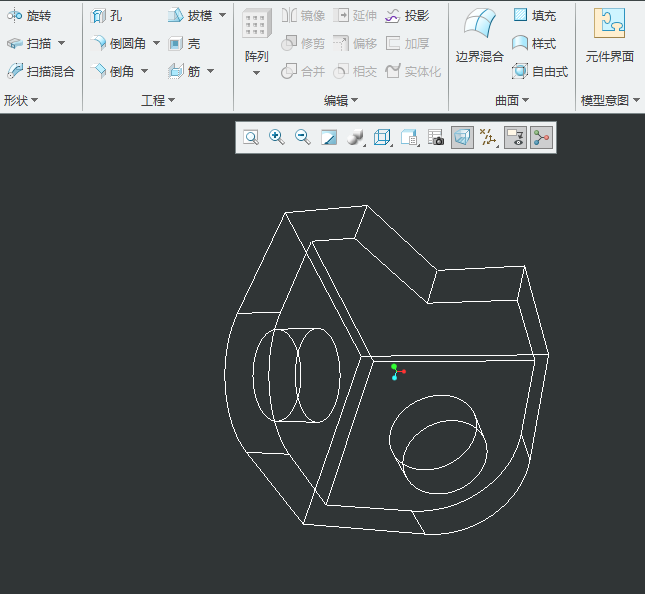Toggle spin center display

(x=541, y=137)
